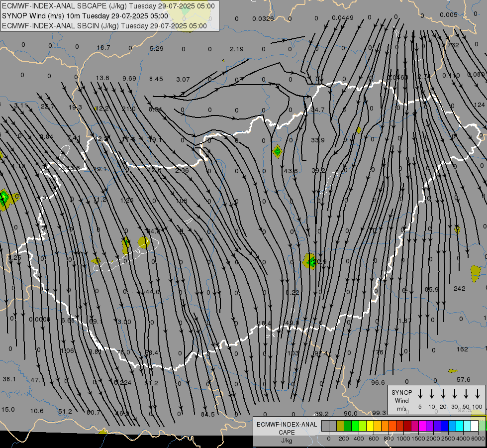Click the large olive CAPE patch right of 242

pos(476,274)
